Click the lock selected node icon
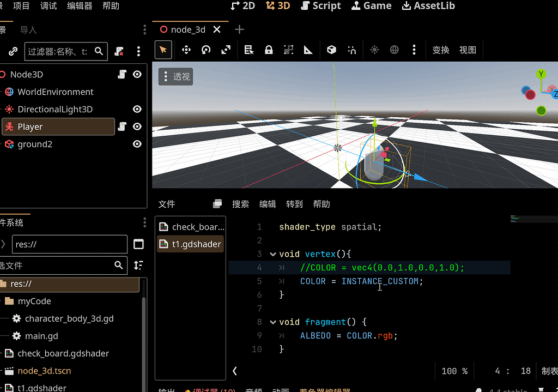Image resolution: width=558 pixels, height=392 pixels. click(x=269, y=50)
